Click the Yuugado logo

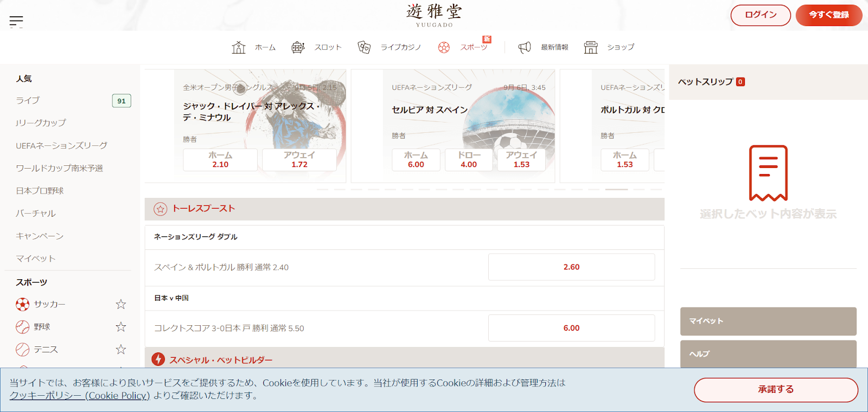point(434,15)
